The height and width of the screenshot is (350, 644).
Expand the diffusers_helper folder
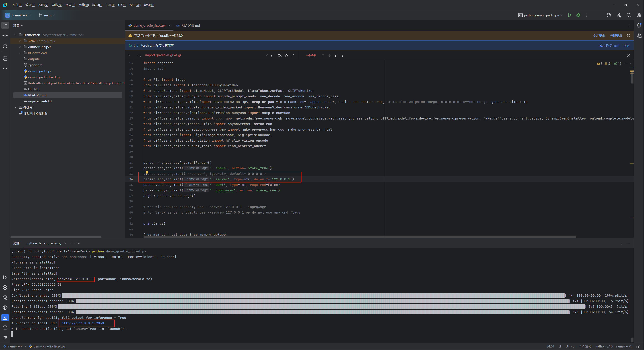(x=20, y=47)
